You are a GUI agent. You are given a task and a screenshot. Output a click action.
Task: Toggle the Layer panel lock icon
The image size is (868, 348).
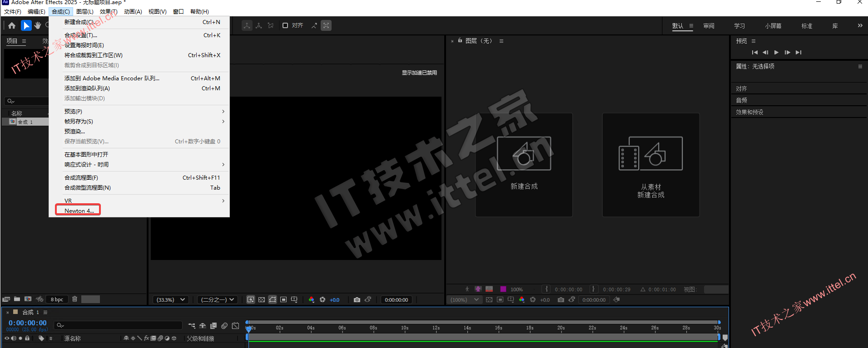[x=460, y=40]
